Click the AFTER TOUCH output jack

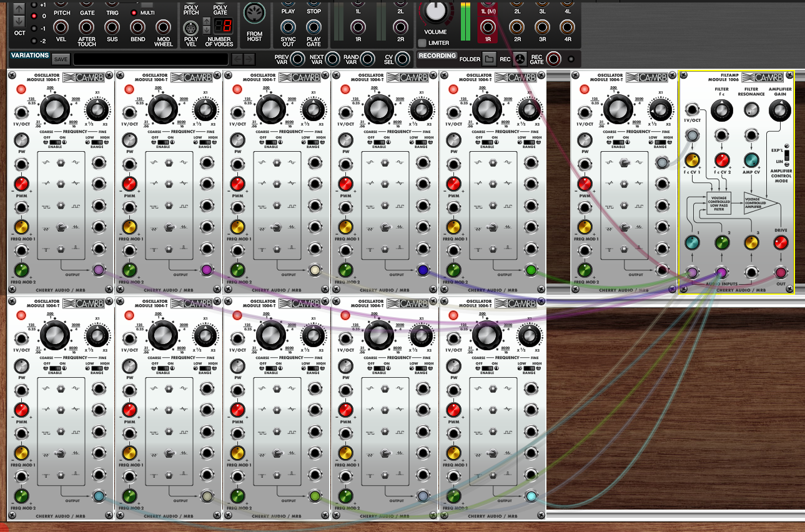(87, 27)
